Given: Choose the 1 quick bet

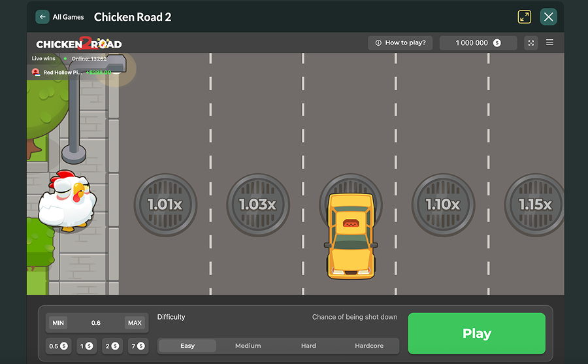Looking at the screenshot, I should click(x=86, y=346).
